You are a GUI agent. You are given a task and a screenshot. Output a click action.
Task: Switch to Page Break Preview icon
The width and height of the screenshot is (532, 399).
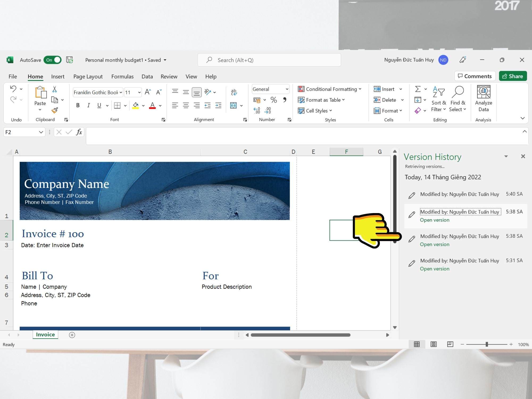click(x=450, y=344)
